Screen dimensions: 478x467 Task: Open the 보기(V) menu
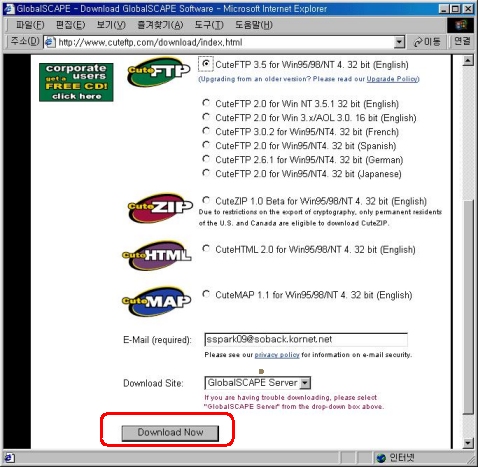(x=111, y=25)
